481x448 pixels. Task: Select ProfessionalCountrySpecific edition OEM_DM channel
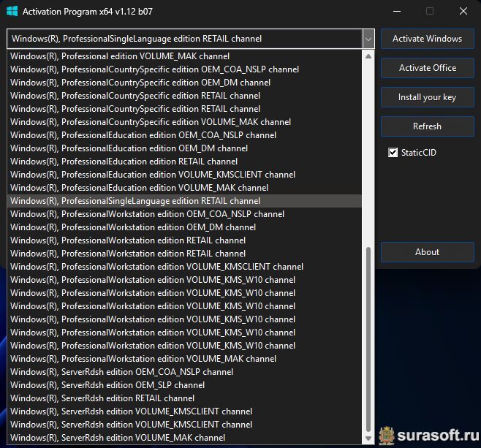(184, 83)
